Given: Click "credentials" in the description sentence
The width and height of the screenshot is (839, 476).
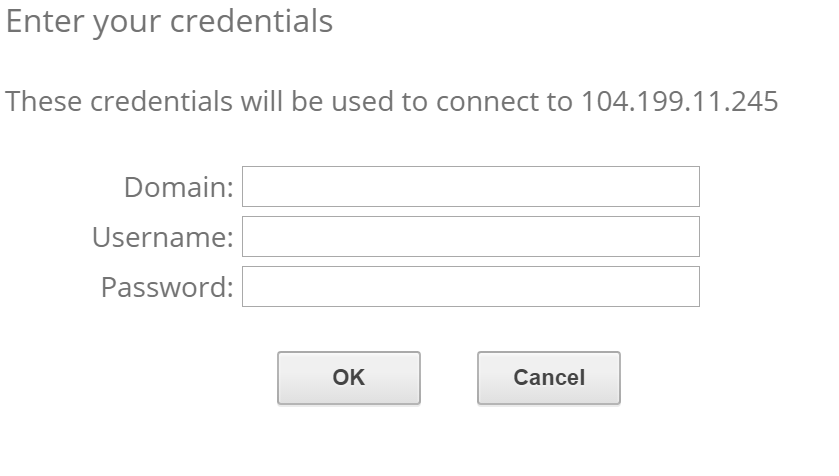Looking at the screenshot, I should pyautogui.click(x=153, y=101).
